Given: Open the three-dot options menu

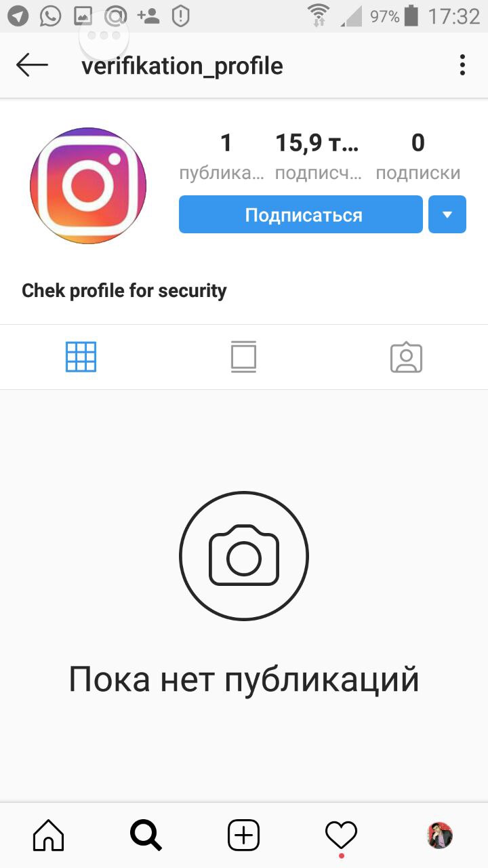Looking at the screenshot, I should [462, 65].
